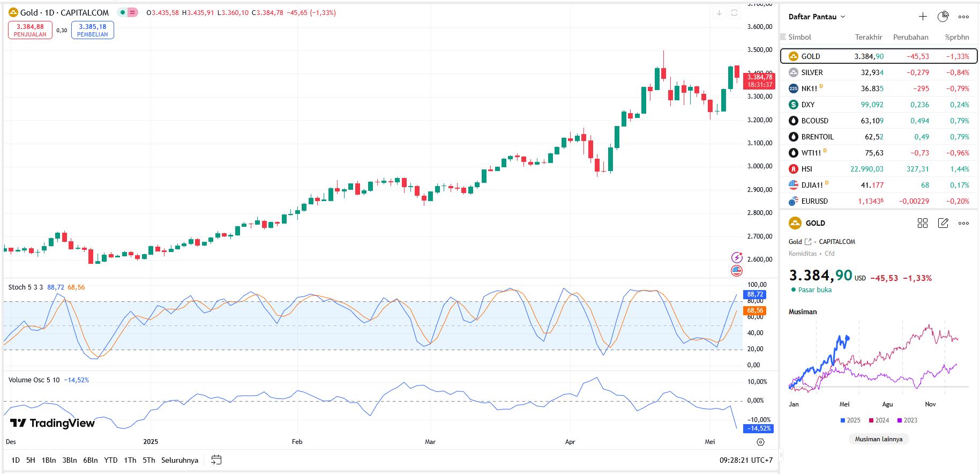The width and height of the screenshot is (980, 474).
Task: Click the Musiman lainnya button
Action: tap(878, 439)
